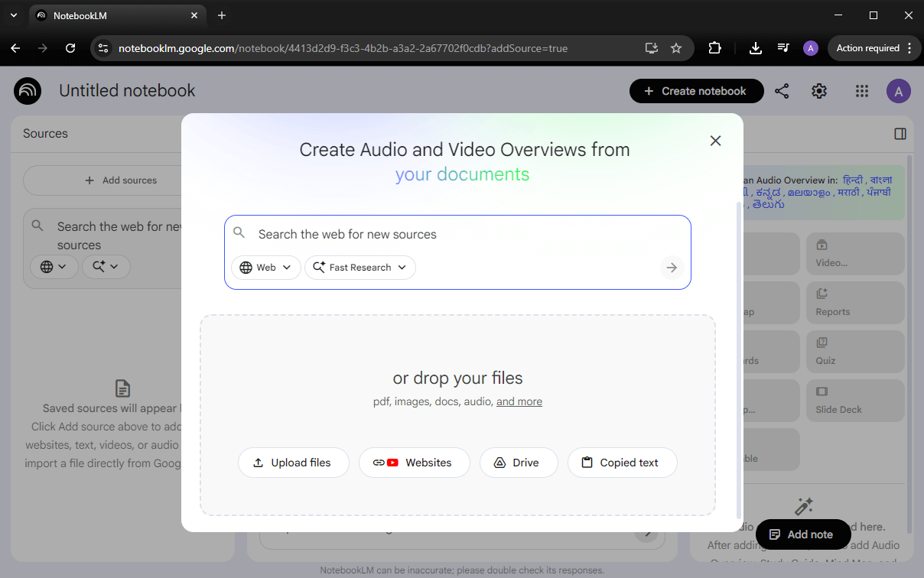Image resolution: width=924 pixels, height=578 pixels.
Task: Expand the globe dropdown in Sources panel
Action: point(54,267)
